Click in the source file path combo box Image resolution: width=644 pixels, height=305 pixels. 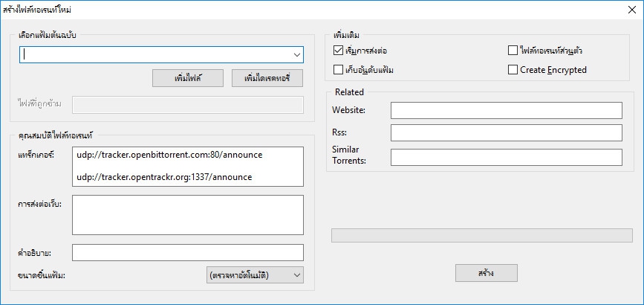(x=156, y=54)
